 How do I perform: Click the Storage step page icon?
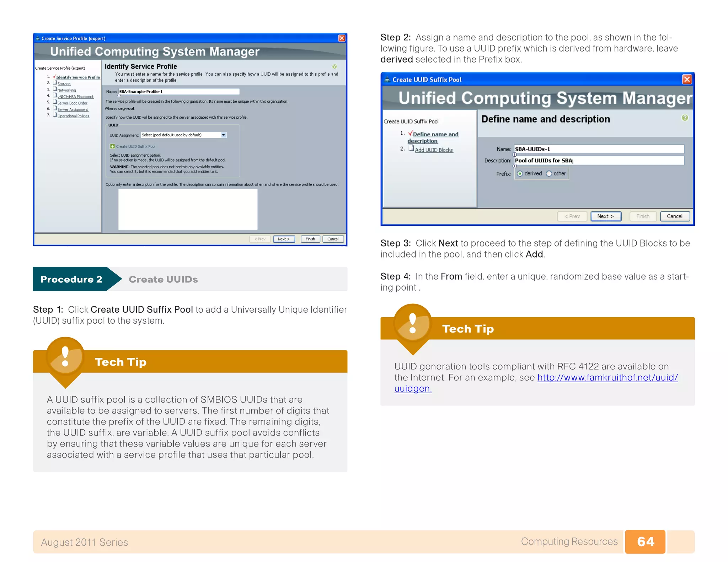(55, 83)
